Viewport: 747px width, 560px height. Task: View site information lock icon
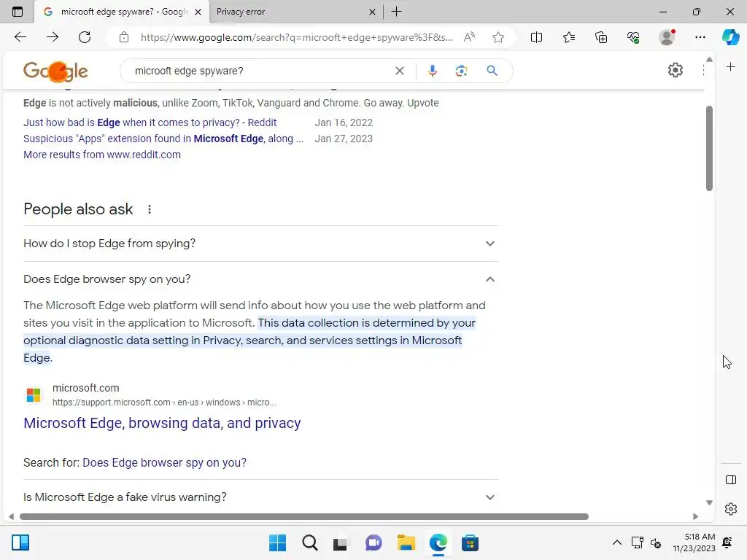124,37
